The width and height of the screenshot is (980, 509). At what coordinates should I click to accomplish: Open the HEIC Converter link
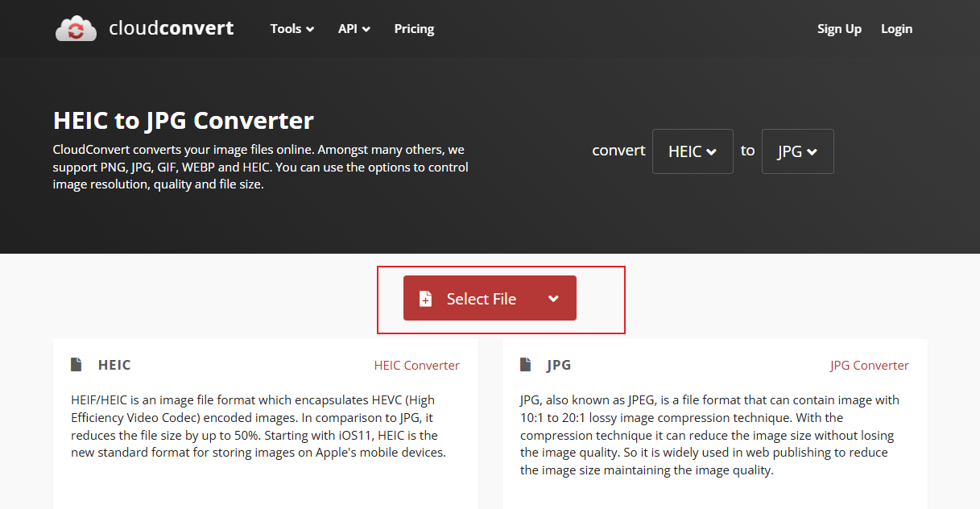(416, 365)
